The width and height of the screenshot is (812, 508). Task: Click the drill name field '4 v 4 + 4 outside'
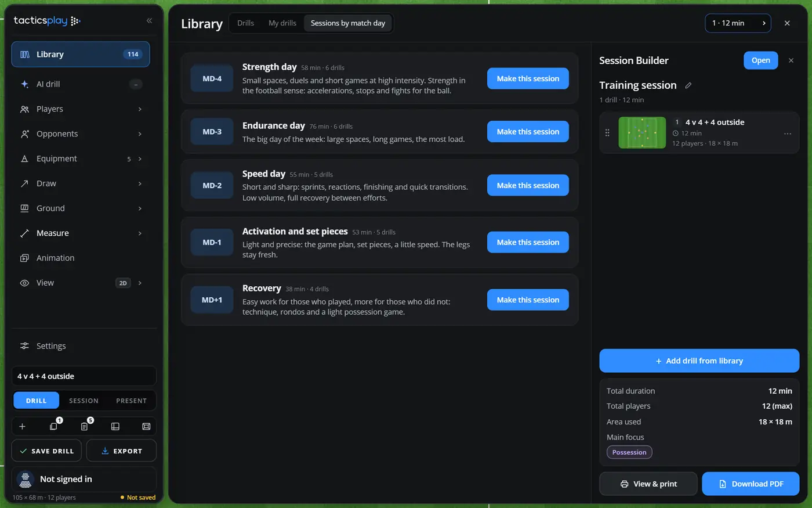point(84,376)
